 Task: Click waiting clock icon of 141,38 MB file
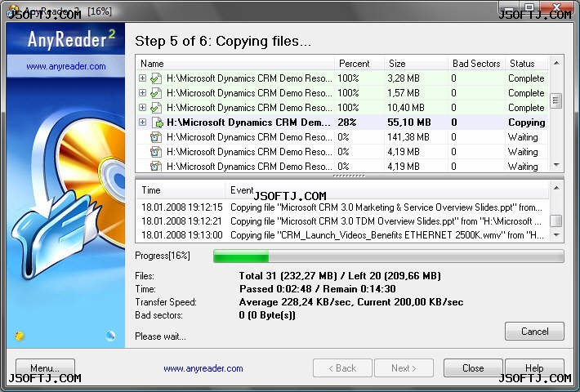click(156, 137)
